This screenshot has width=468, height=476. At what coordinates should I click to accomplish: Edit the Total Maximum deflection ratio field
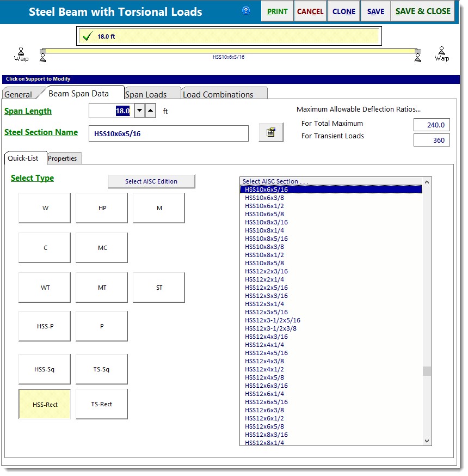tap(432, 124)
